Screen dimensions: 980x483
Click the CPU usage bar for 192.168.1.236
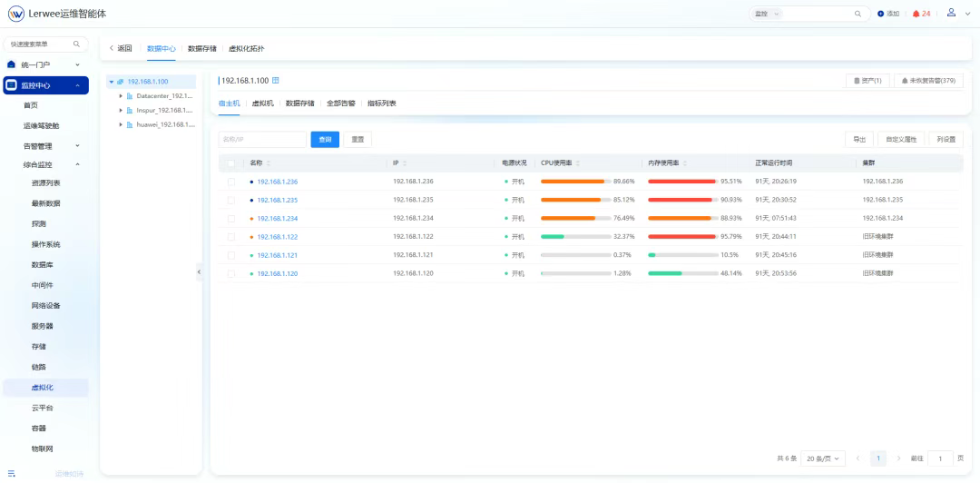575,182
